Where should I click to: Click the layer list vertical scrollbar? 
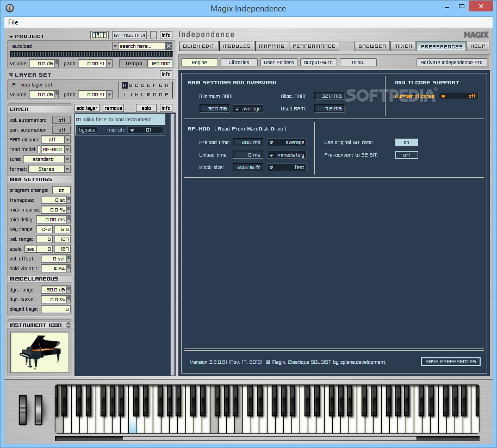[x=173, y=245]
